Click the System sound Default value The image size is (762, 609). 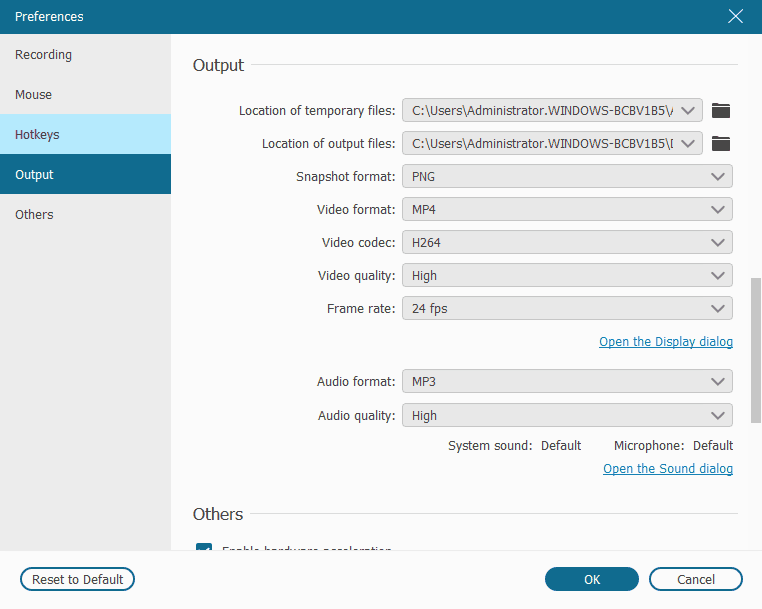point(561,446)
